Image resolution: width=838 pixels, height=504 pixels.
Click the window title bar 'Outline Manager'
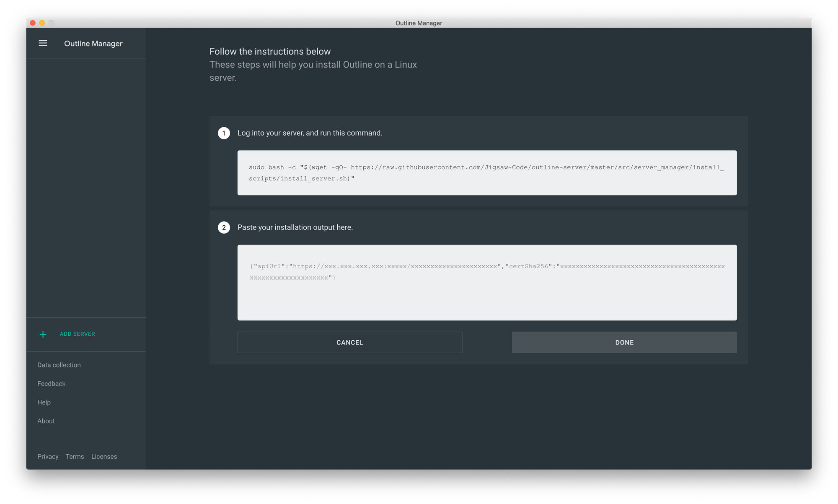(419, 23)
